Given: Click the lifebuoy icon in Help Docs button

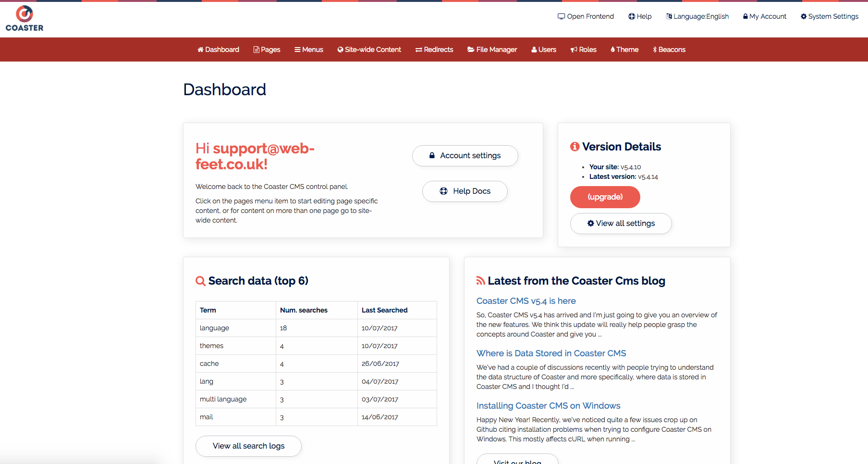Looking at the screenshot, I should 443,191.
